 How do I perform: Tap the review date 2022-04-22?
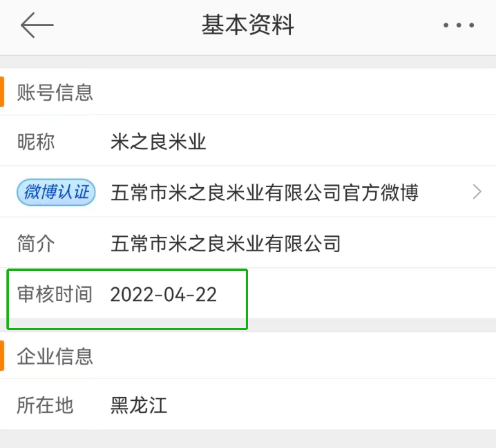(163, 295)
